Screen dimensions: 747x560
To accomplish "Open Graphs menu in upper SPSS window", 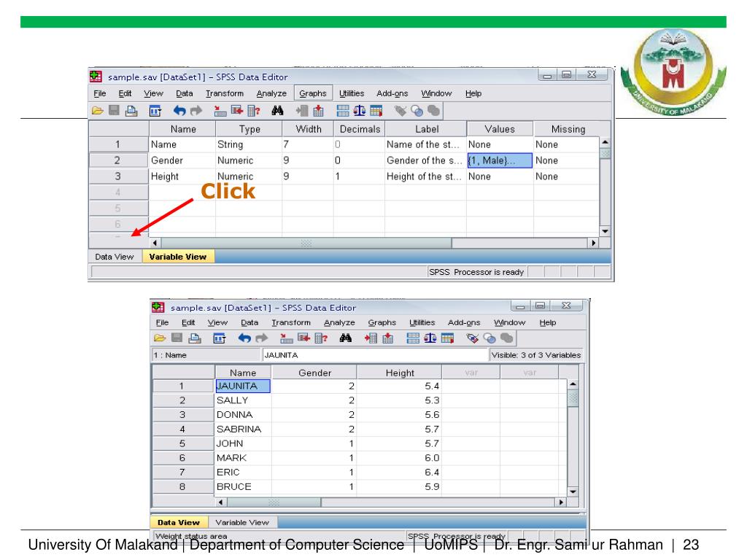I will coord(312,93).
